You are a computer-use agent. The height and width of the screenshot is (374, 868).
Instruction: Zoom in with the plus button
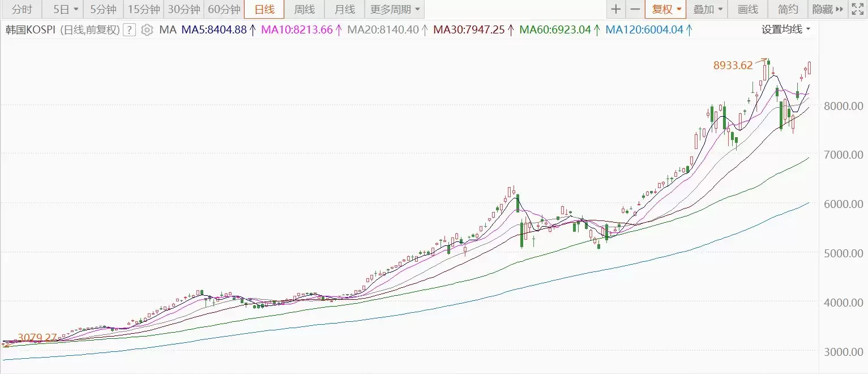[x=616, y=9]
